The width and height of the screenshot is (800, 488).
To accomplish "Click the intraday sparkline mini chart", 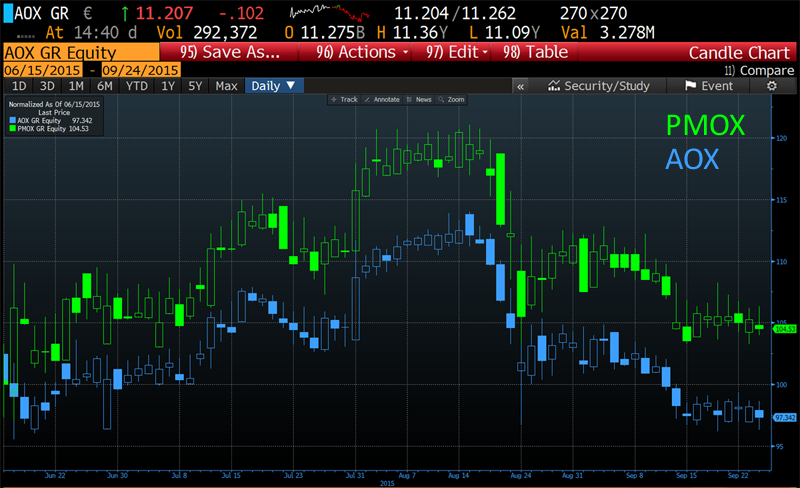I will 329,13.
